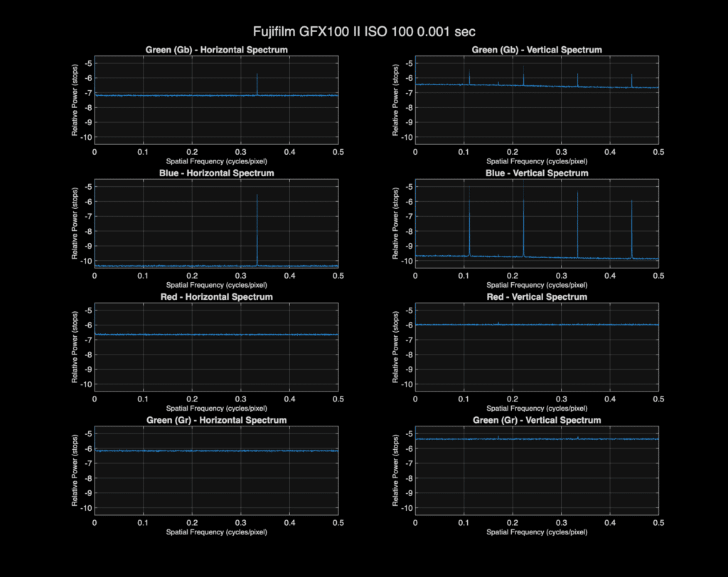Select 'Spatial Frequency' label under Red Vertical plot
The image size is (728, 577).
coord(537,409)
